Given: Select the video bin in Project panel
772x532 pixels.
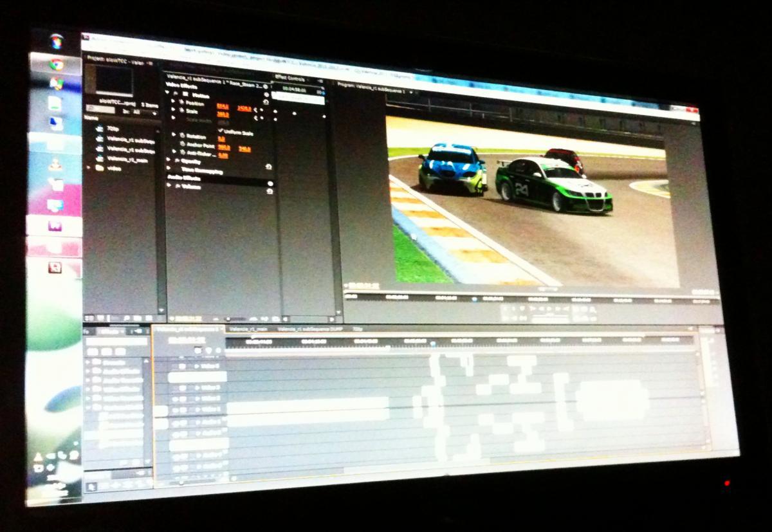Looking at the screenshot, I should click(114, 169).
